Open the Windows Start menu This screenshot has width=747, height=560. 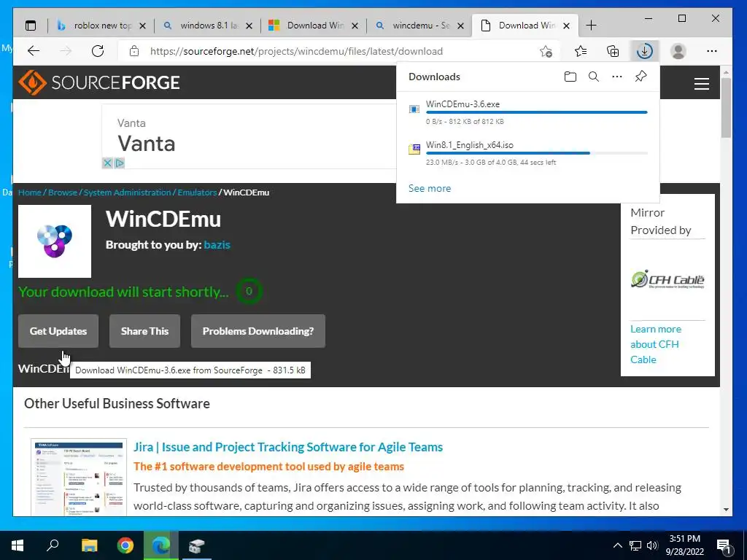(18, 545)
